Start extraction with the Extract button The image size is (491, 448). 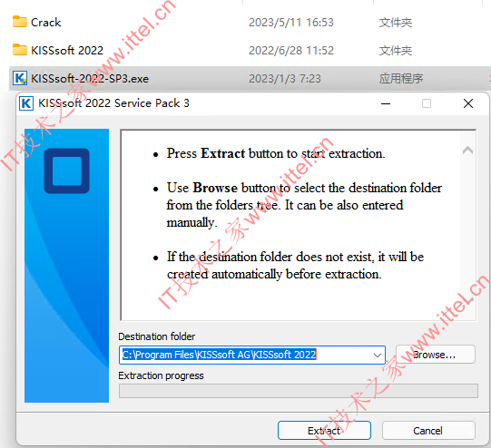(324, 431)
